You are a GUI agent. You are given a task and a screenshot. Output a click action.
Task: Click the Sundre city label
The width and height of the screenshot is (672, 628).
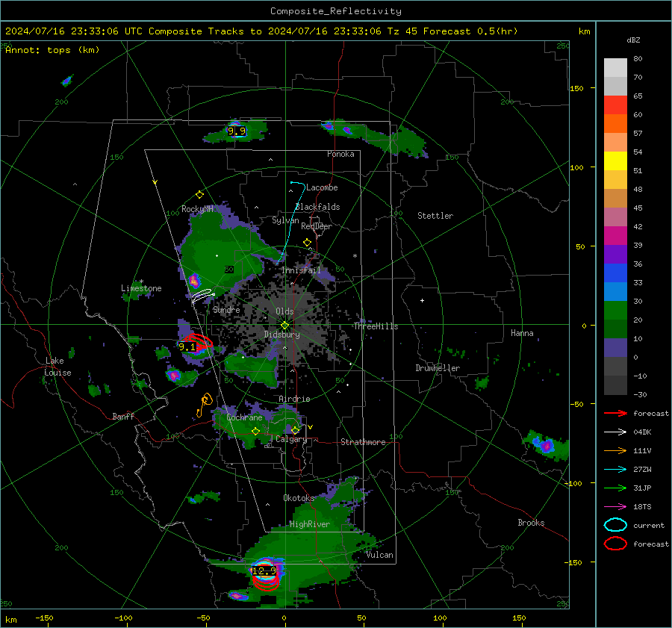[x=226, y=310]
